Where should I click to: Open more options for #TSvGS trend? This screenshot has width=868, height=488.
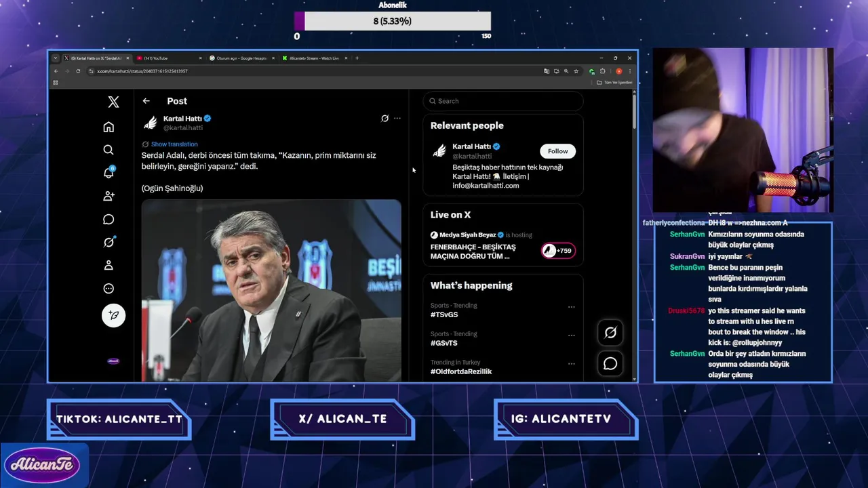[572, 307]
